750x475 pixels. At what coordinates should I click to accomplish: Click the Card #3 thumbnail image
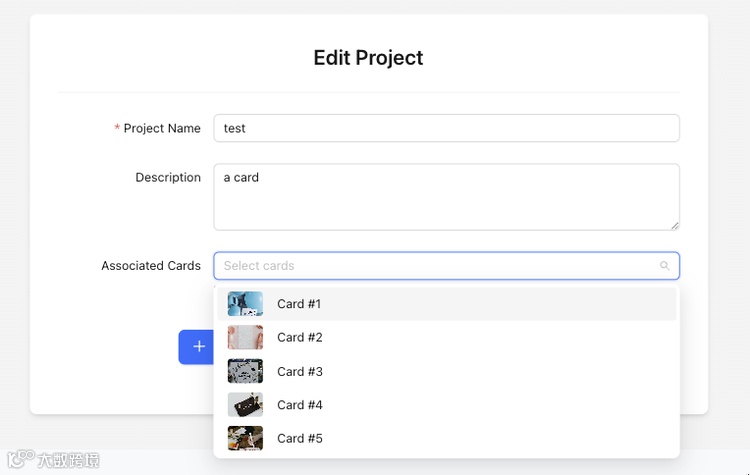pyautogui.click(x=245, y=371)
